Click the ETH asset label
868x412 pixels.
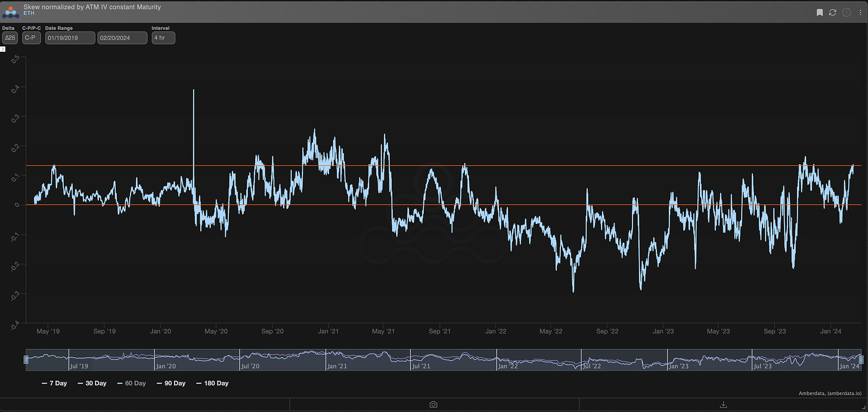click(29, 13)
